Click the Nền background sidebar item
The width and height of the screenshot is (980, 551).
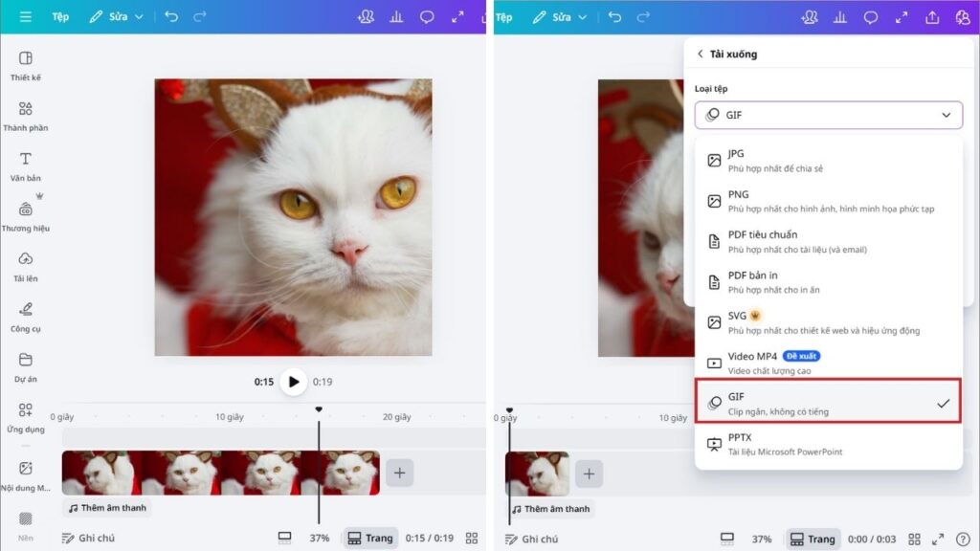pyautogui.click(x=26, y=521)
